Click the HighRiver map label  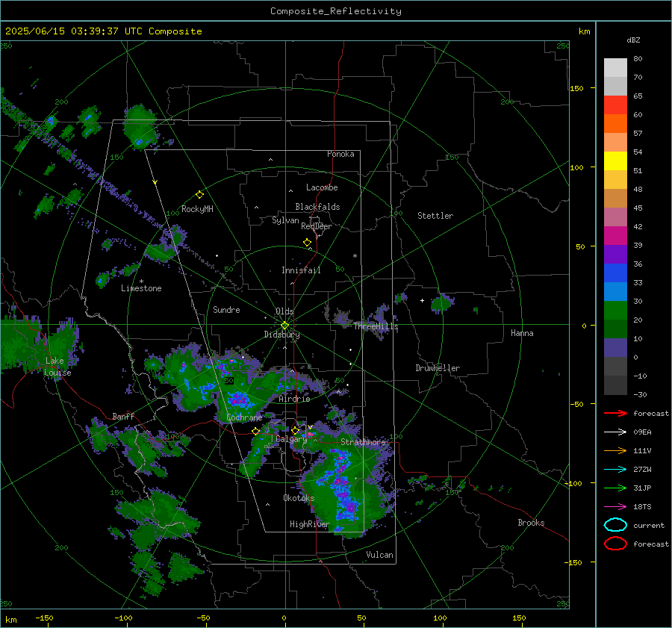tap(309, 524)
